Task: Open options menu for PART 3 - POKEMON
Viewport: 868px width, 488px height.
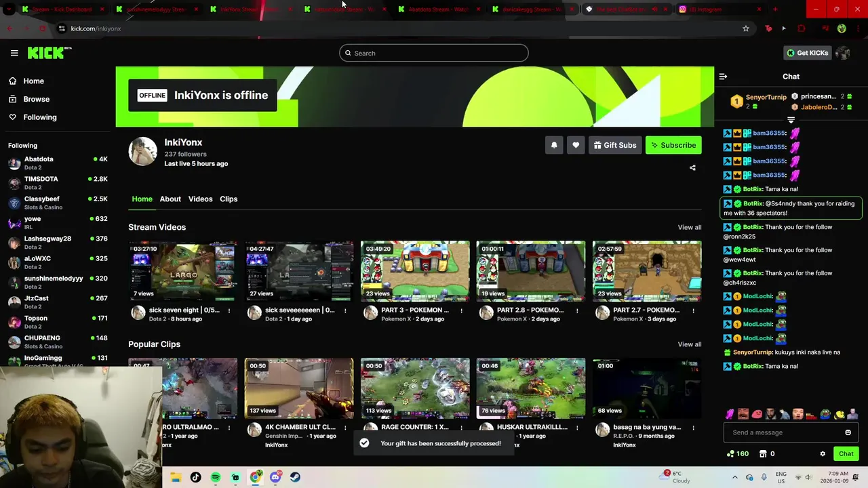Action: coord(461,311)
